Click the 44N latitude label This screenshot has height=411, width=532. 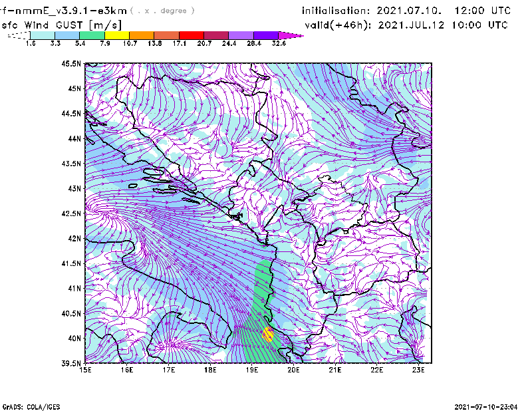click(x=74, y=138)
